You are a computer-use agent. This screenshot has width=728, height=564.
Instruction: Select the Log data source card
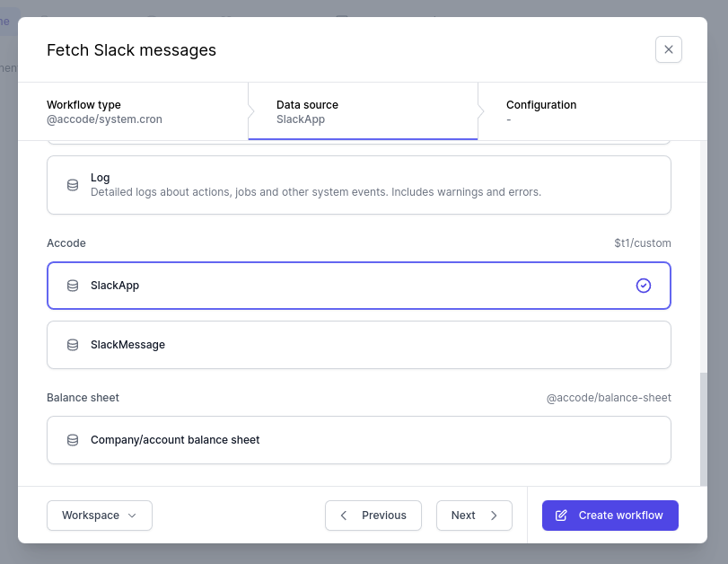[359, 185]
